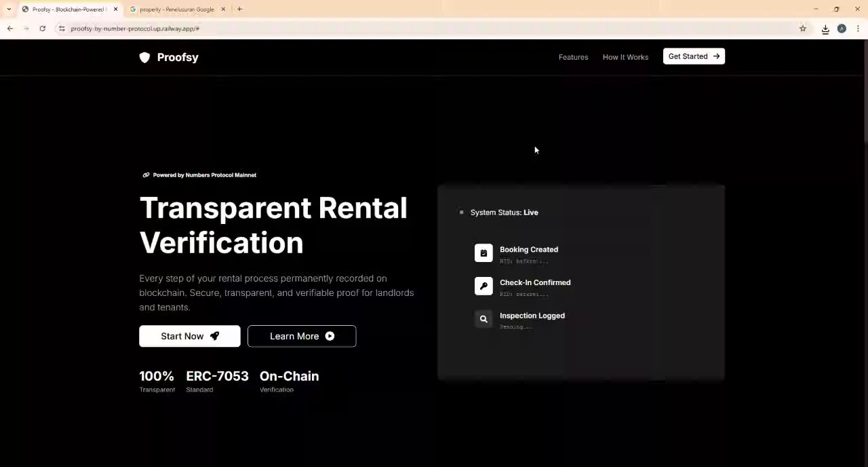Click the Inspection Logged text

click(x=532, y=316)
